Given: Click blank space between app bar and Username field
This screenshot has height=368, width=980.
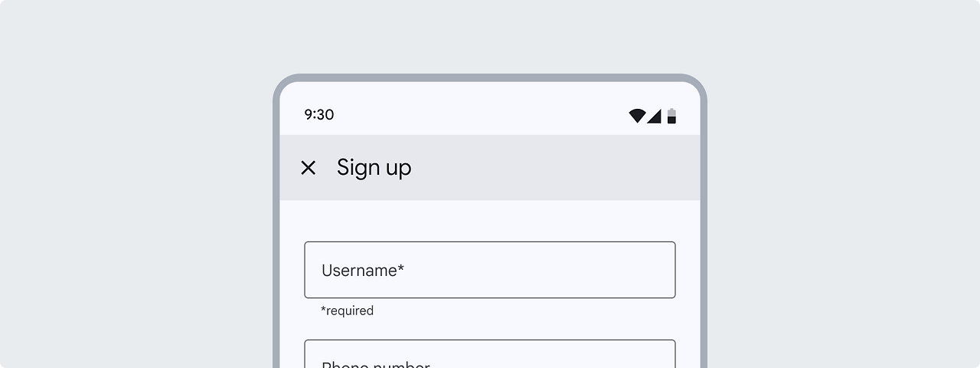Looking at the screenshot, I should pos(490,221).
